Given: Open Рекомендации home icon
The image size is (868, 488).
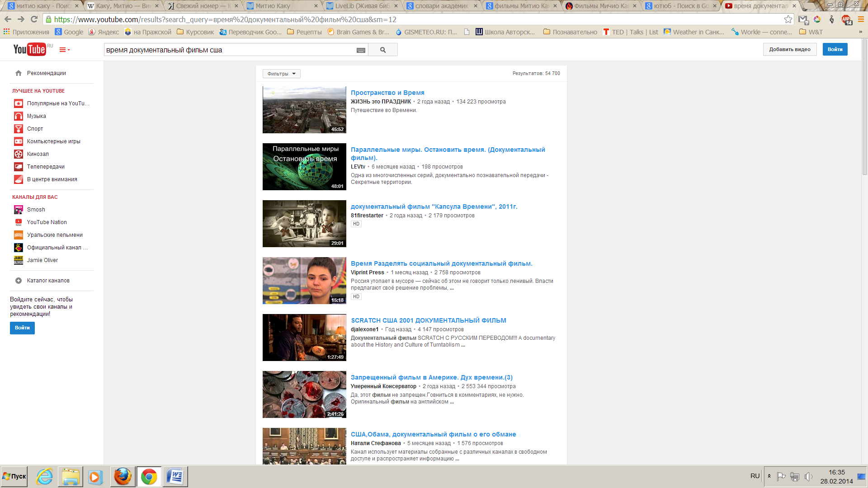Looking at the screenshot, I should tap(19, 73).
